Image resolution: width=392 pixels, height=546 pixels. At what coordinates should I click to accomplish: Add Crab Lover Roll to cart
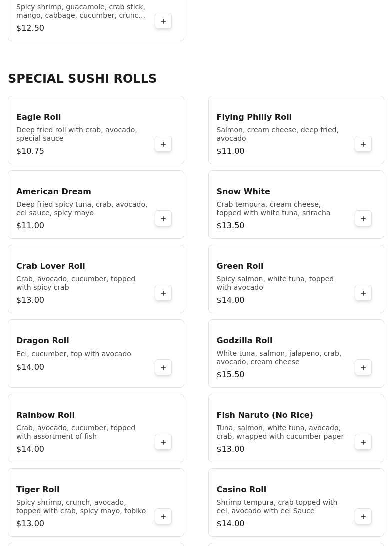point(163,293)
